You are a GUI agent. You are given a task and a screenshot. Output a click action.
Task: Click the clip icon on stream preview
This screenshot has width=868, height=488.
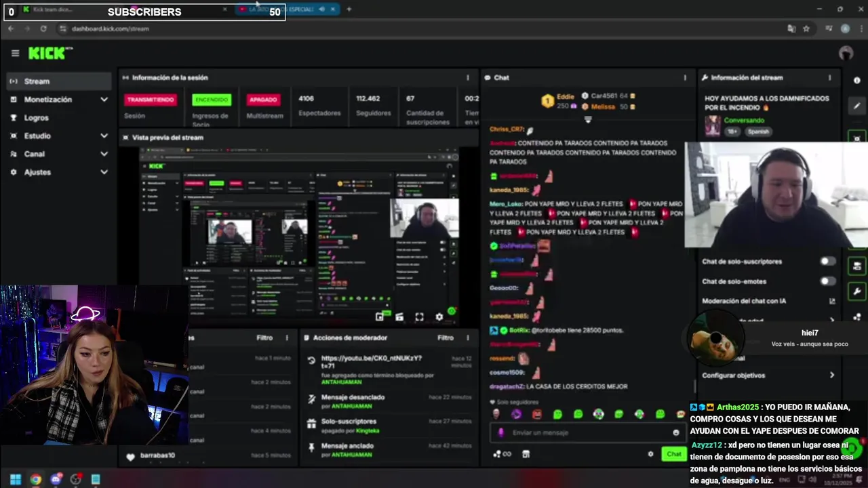pos(399,317)
